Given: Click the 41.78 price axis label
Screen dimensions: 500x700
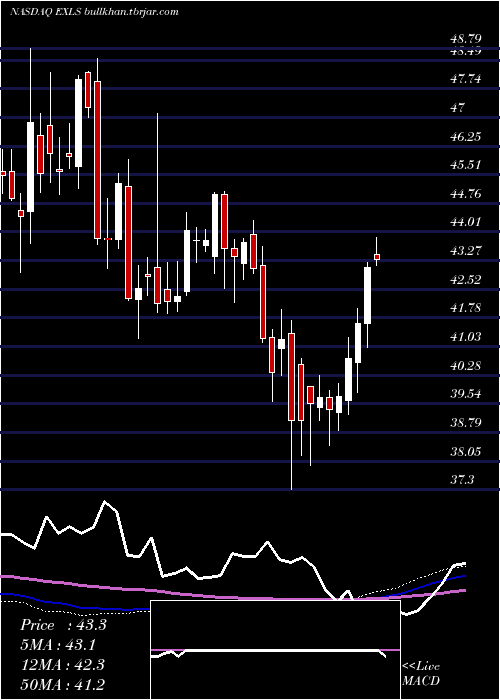Looking at the screenshot, I should [x=466, y=308].
